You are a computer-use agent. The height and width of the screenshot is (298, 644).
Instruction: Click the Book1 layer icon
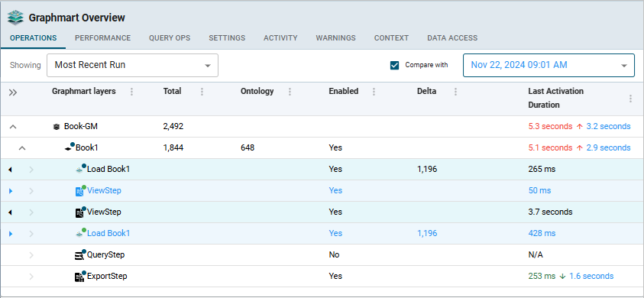click(70, 147)
